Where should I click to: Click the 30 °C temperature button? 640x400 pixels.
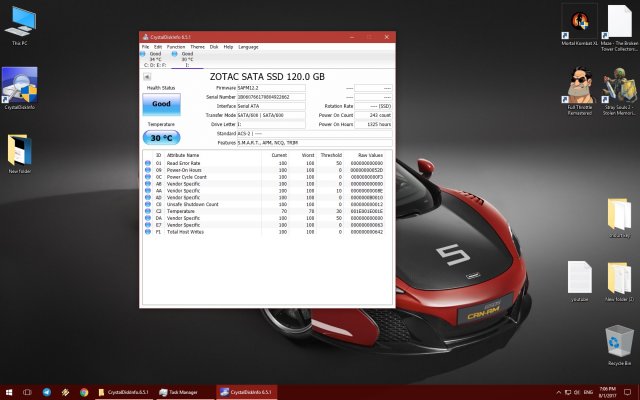pyautogui.click(x=161, y=138)
